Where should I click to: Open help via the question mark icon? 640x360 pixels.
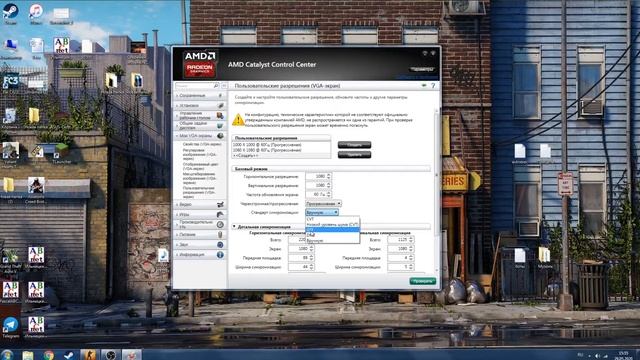tap(433, 86)
